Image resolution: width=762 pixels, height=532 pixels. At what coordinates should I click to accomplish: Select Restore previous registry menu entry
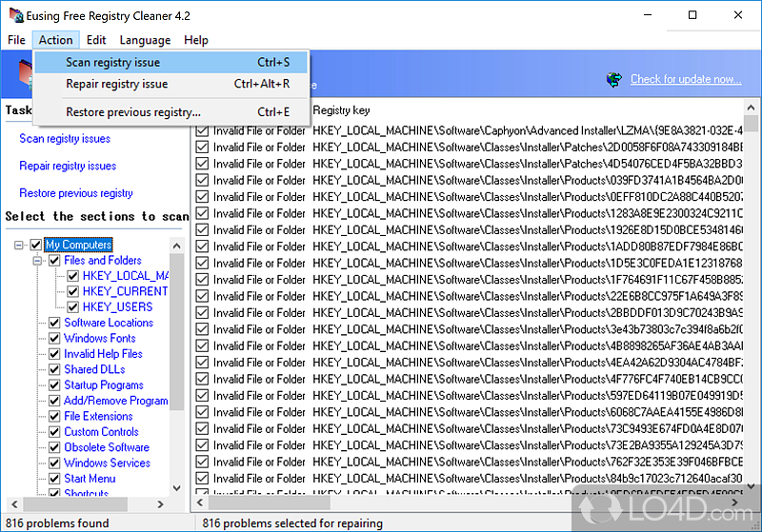[x=132, y=111]
